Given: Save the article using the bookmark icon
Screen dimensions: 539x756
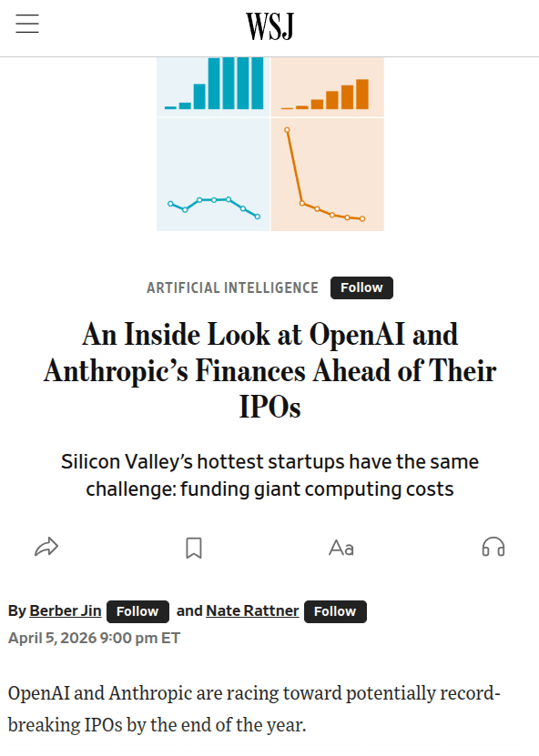Looking at the screenshot, I should 194,546.
